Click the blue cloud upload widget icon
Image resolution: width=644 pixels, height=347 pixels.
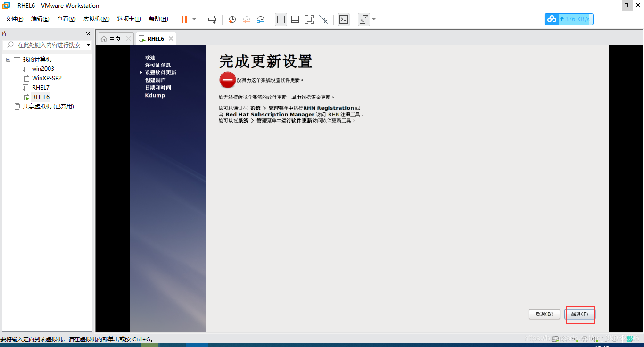[x=551, y=19]
